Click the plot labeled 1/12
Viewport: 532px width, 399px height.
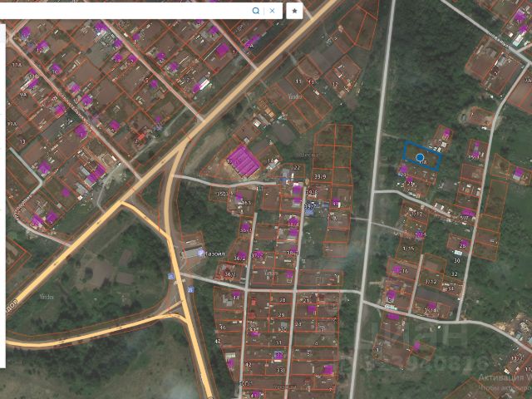click(416, 214)
